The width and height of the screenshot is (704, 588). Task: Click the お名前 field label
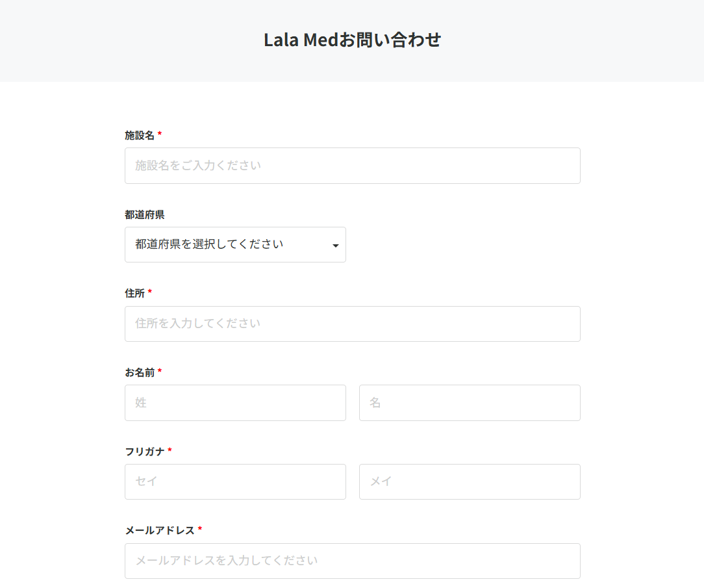click(140, 372)
